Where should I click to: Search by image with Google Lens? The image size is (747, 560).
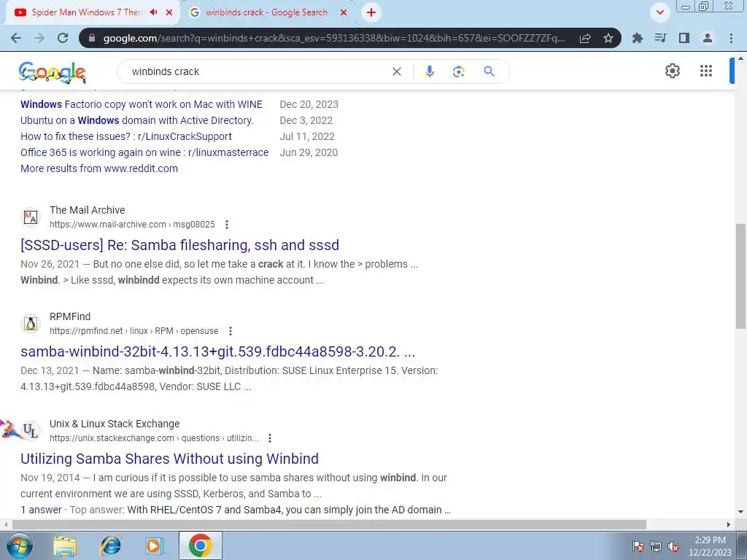point(458,71)
